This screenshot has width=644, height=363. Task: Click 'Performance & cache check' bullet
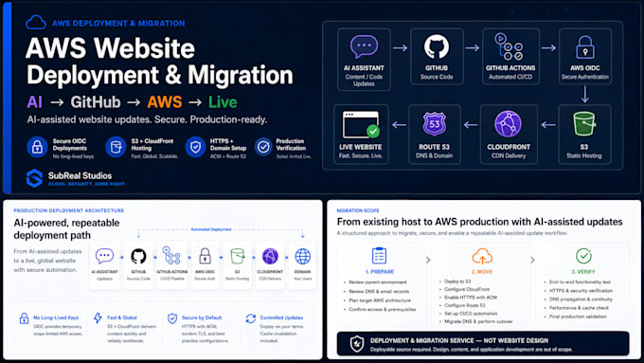[x=579, y=308]
